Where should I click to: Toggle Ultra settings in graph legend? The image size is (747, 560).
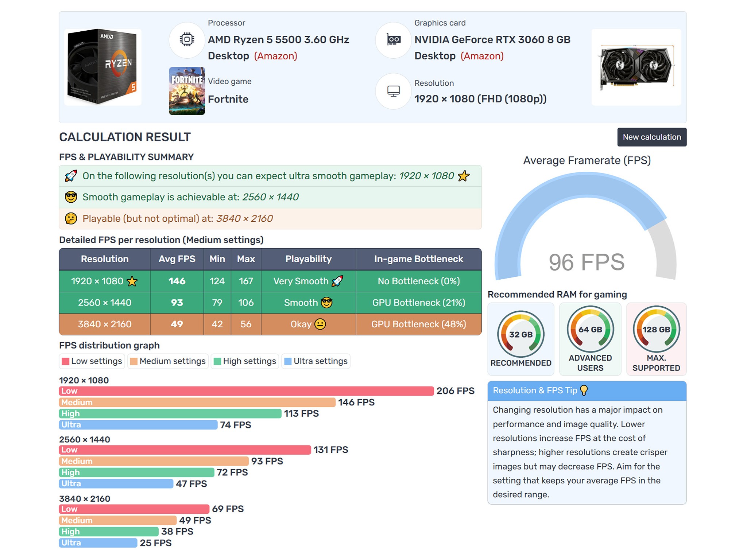(x=316, y=361)
